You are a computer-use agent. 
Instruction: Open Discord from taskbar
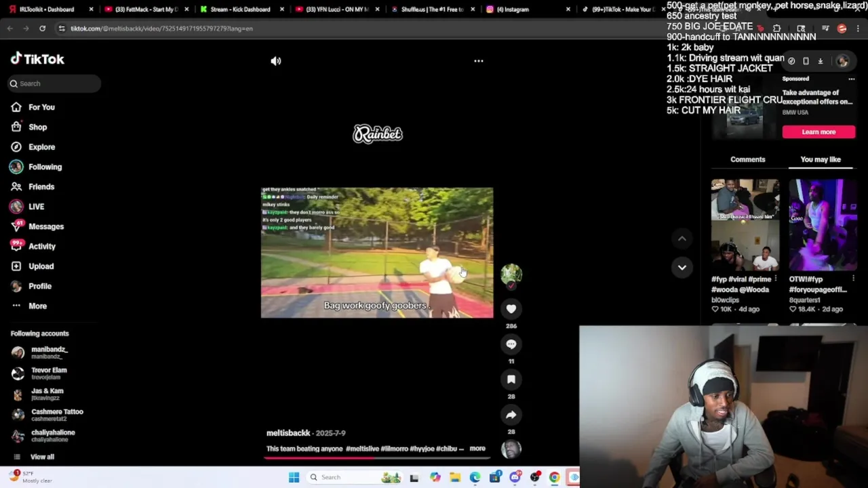(515, 477)
